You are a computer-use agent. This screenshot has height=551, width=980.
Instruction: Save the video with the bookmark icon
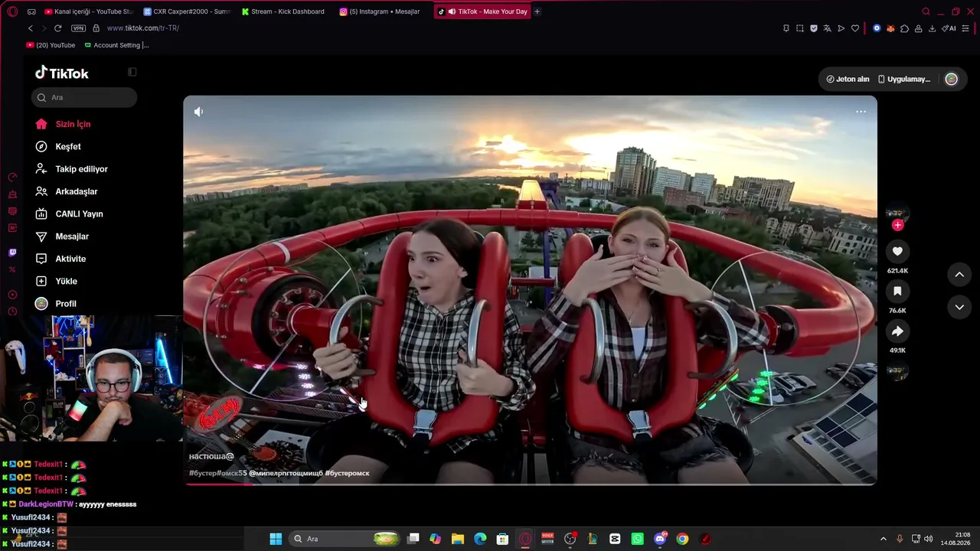pos(897,291)
